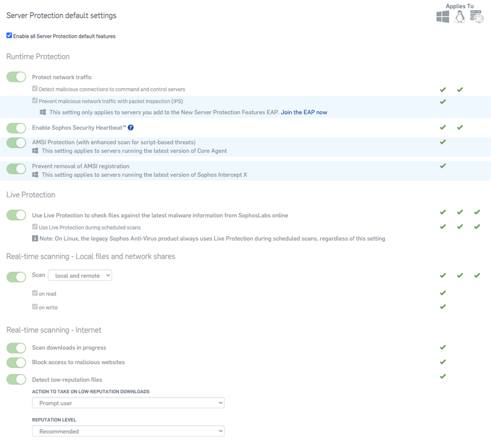Open the Reputation Level Recommended dropdown
491x448 pixels.
128,431
